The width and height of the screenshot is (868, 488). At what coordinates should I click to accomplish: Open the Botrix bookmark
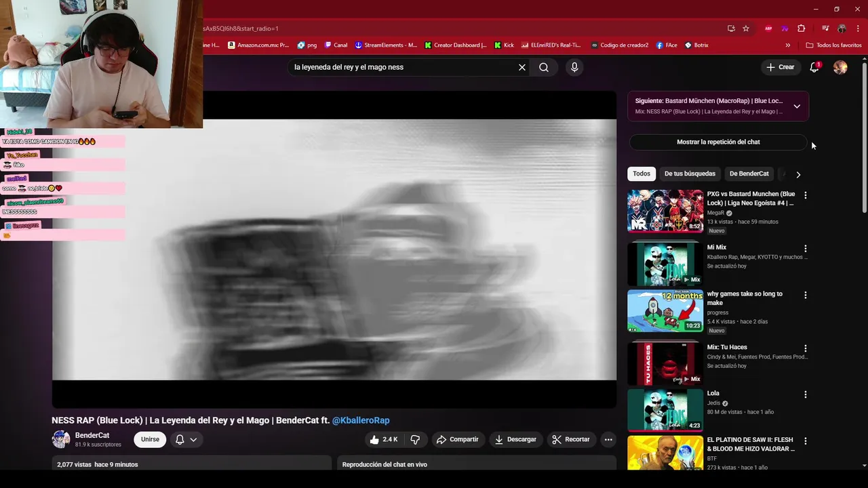[x=696, y=45]
